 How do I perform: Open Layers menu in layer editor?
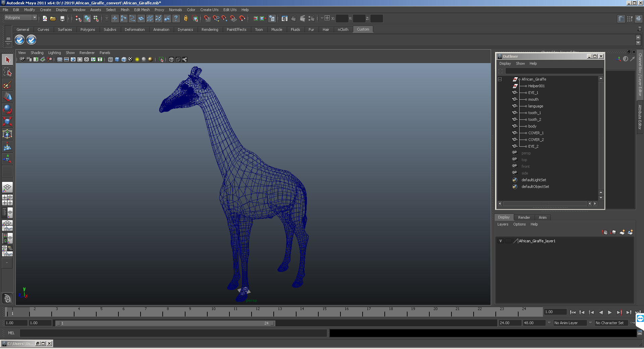coord(502,224)
